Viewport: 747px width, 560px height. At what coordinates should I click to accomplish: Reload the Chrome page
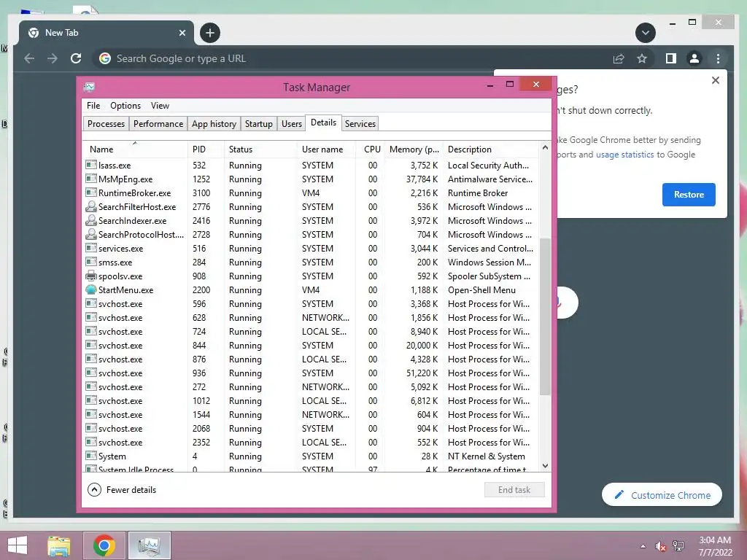[76, 58]
